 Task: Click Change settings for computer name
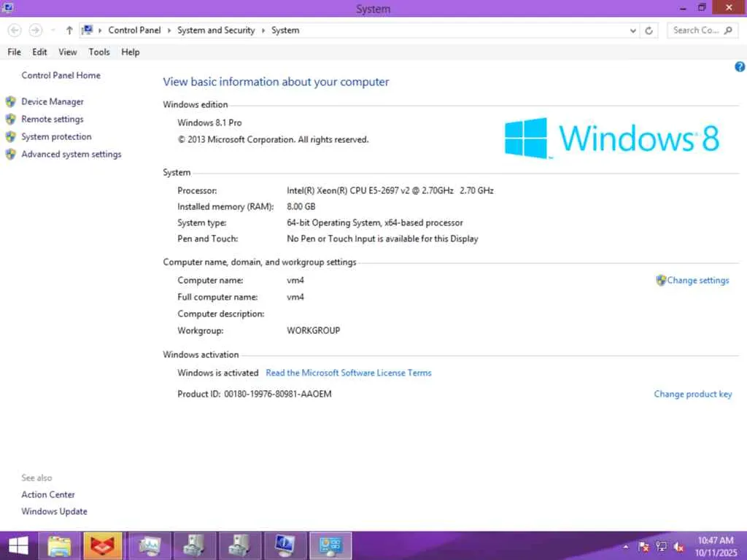[698, 281]
